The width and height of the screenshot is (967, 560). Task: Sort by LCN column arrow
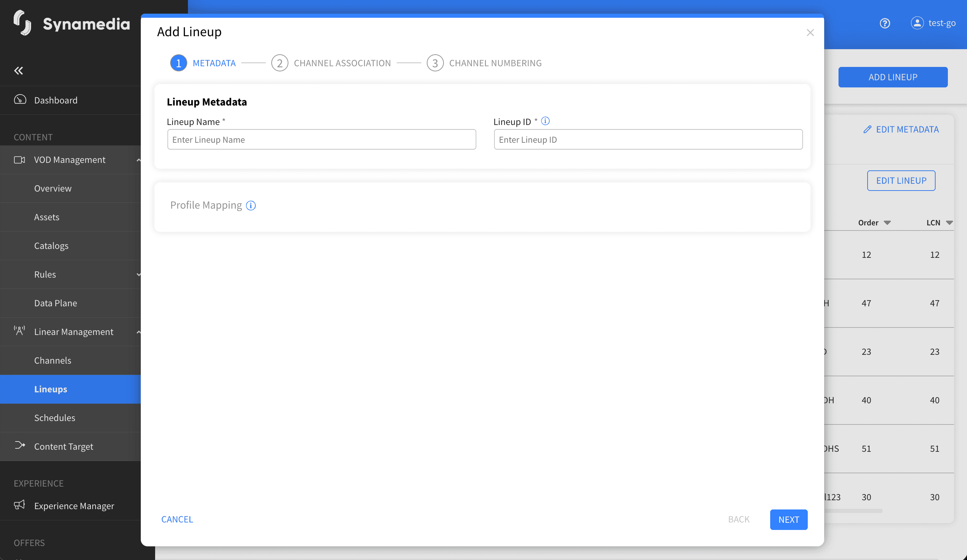(949, 223)
